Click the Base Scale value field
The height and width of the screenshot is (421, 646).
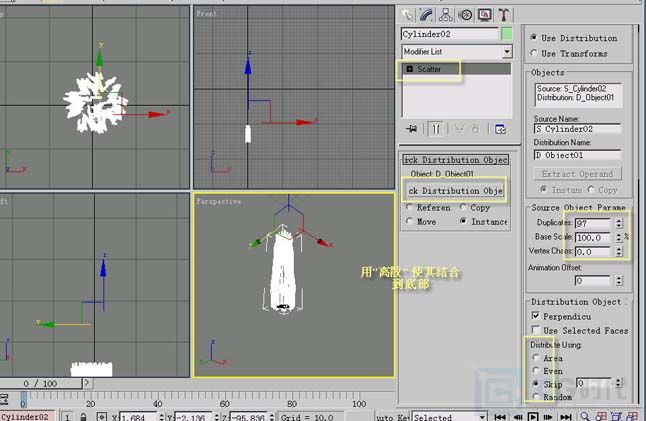(x=592, y=237)
